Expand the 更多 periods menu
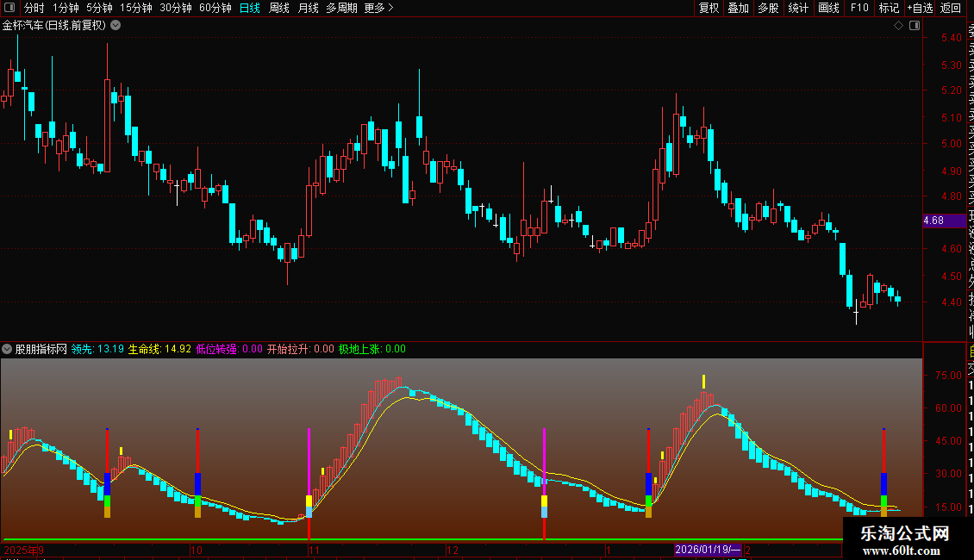The image size is (974, 560). tap(378, 8)
